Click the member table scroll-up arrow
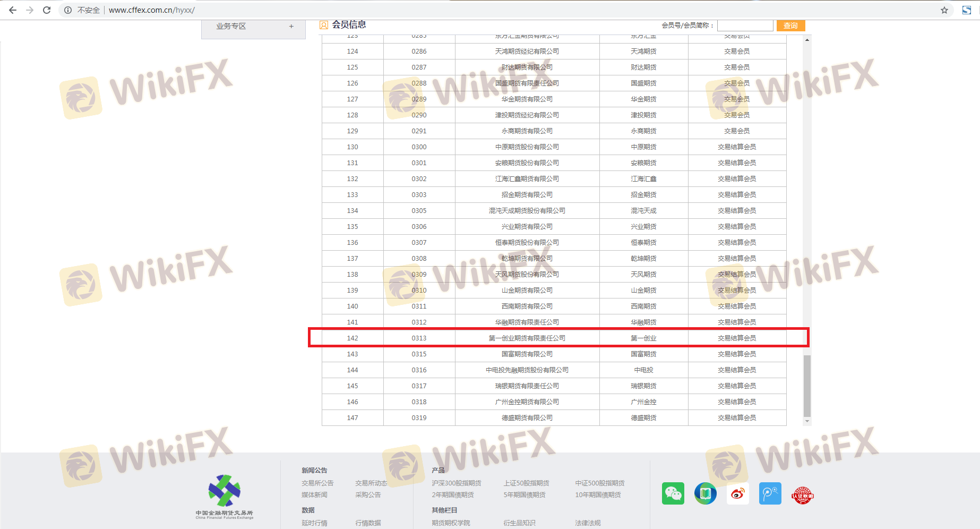Screen dimensions: 980x529 pos(807,40)
